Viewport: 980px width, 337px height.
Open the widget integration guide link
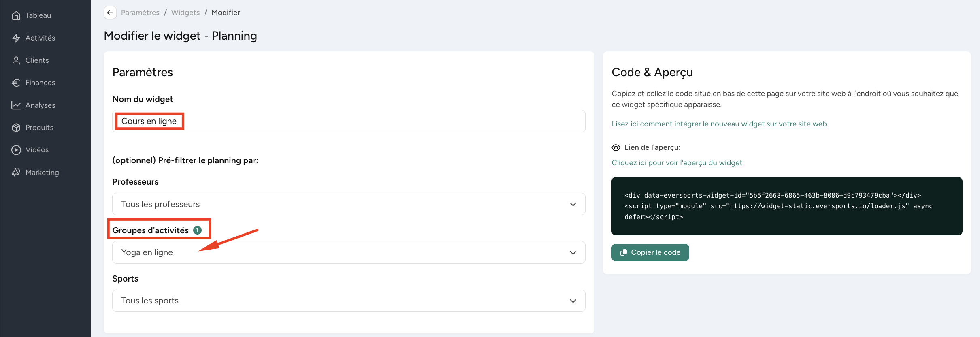click(720, 124)
